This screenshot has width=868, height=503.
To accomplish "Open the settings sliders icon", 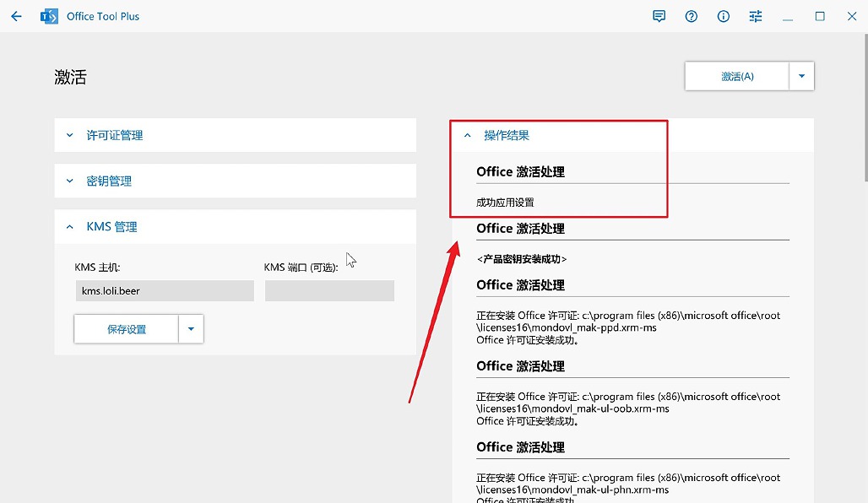I will 755,17.
